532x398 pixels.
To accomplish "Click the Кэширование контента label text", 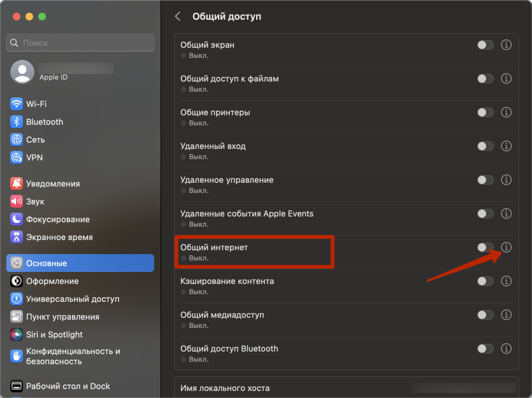I will click(227, 281).
